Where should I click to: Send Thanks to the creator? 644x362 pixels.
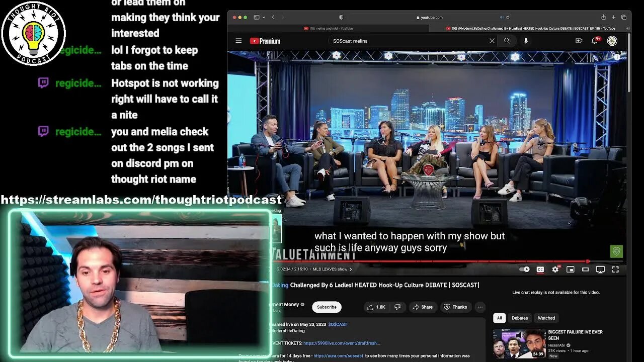point(455,307)
